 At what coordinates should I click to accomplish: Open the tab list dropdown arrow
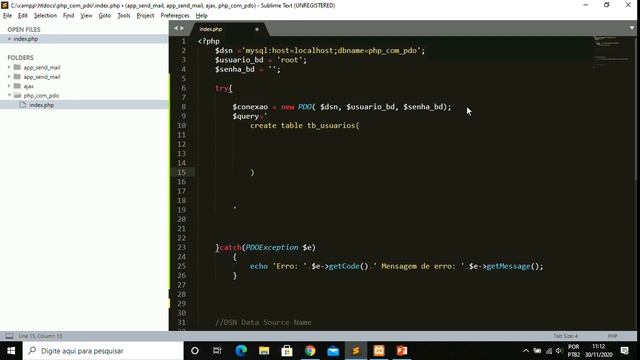pyautogui.click(x=631, y=28)
